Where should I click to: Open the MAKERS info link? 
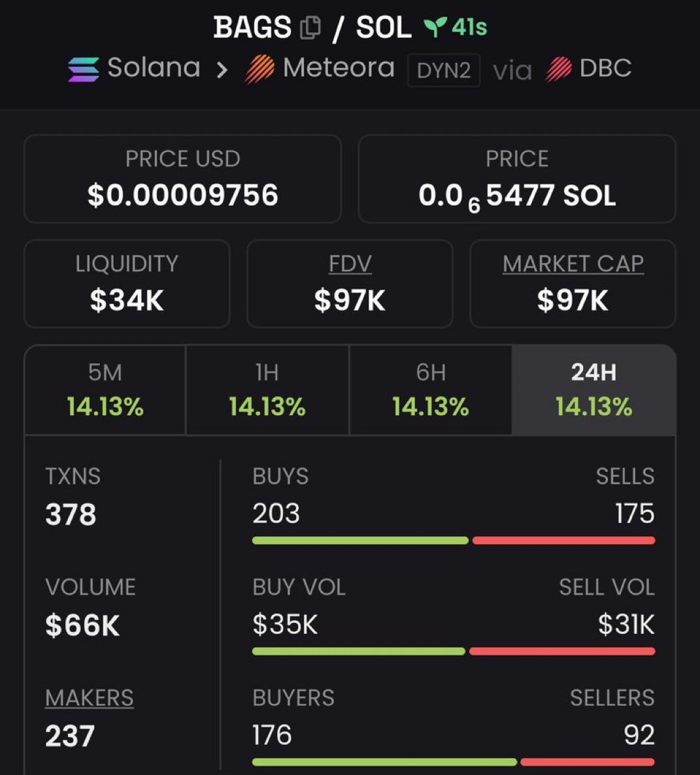click(x=90, y=698)
